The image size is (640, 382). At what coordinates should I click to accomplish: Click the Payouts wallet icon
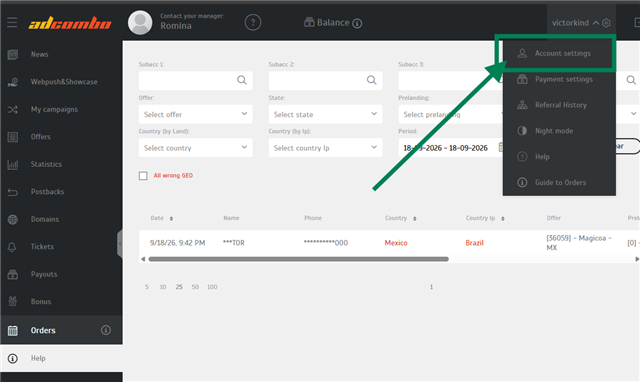tap(13, 275)
